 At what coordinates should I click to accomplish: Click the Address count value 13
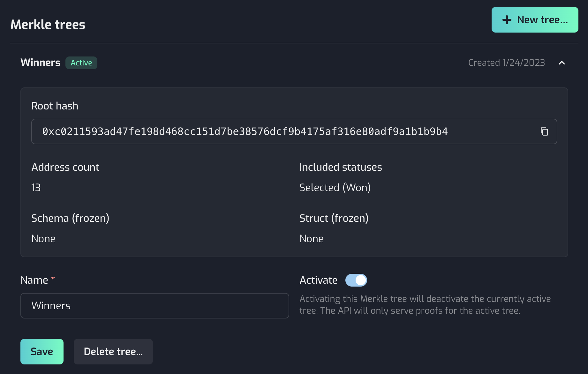point(36,188)
